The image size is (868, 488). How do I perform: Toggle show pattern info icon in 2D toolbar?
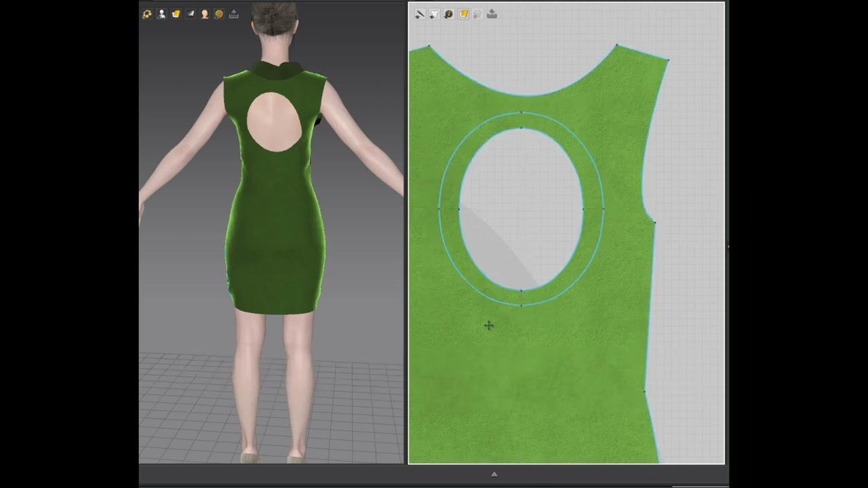pos(448,14)
